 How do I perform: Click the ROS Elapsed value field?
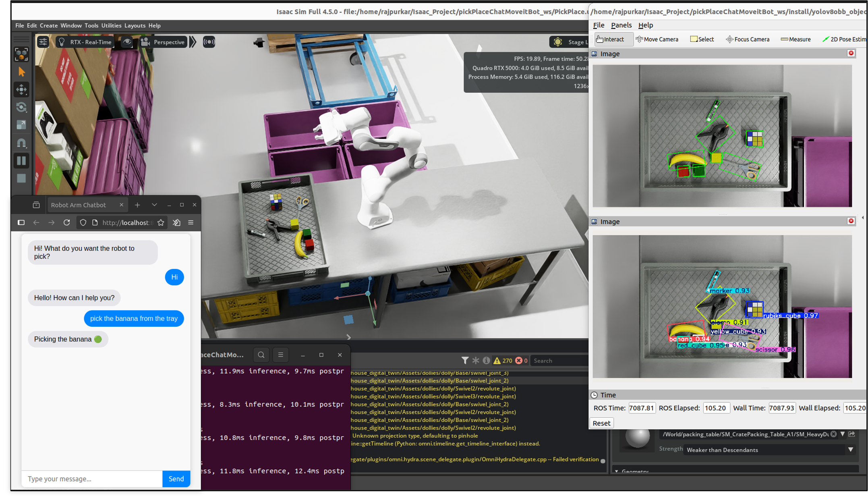(x=716, y=408)
